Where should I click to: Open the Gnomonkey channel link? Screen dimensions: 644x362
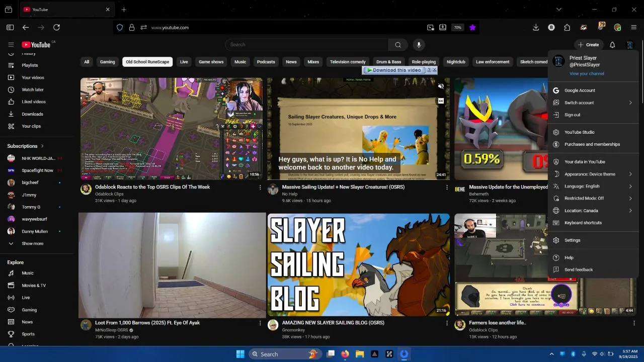(x=293, y=330)
